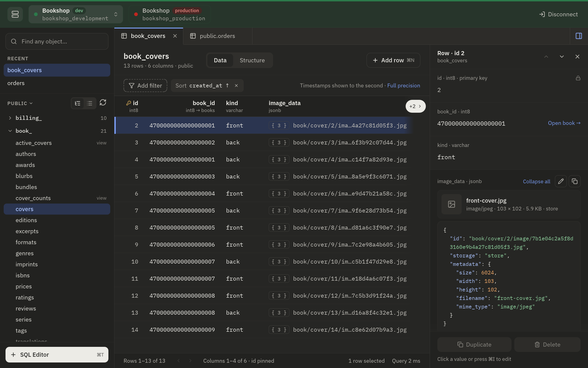588x368 pixels.
Task: Click the primary key lock icon
Action: point(578,78)
